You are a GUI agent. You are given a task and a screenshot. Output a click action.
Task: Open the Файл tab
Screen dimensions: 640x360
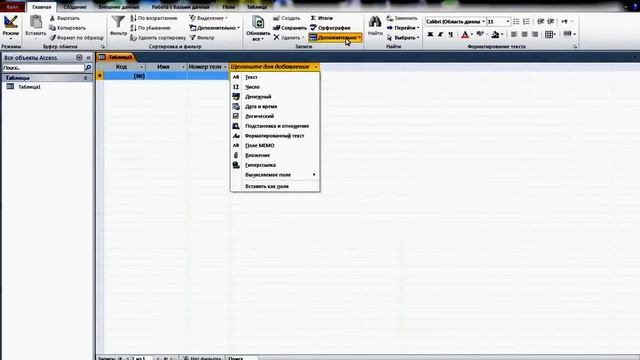(x=12, y=7)
